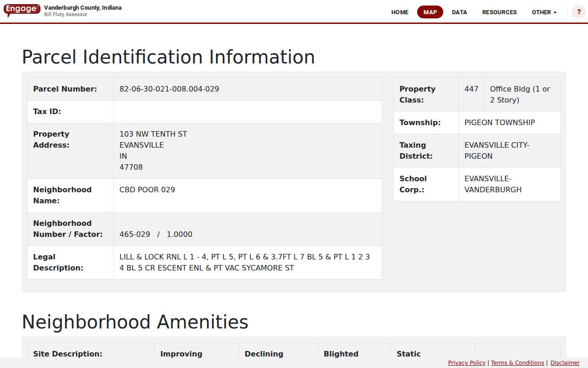The image size is (588, 368).
Task: Click neighborhood number 465-029
Action: (x=135, y=234)
